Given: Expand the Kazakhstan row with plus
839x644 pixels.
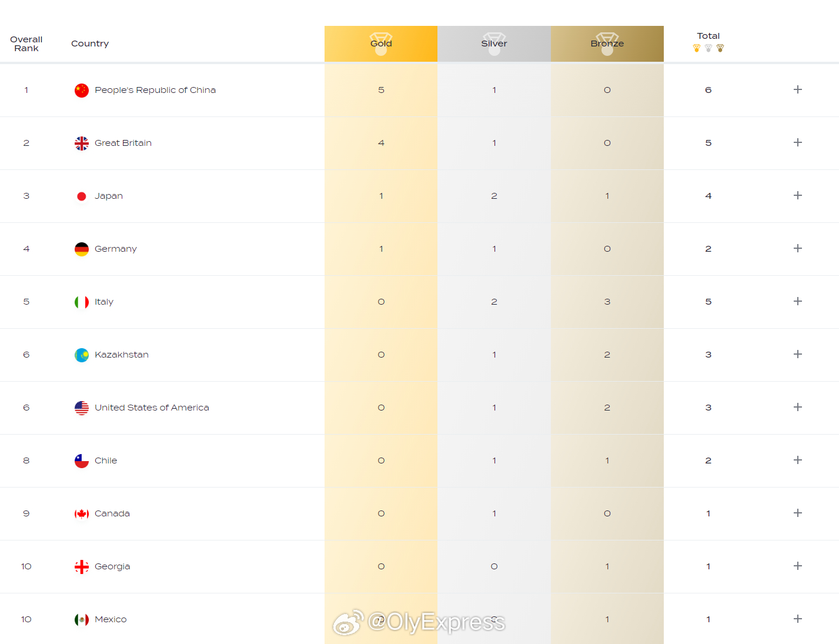Looking at the screenshot, I should click(x=798, y=354).
